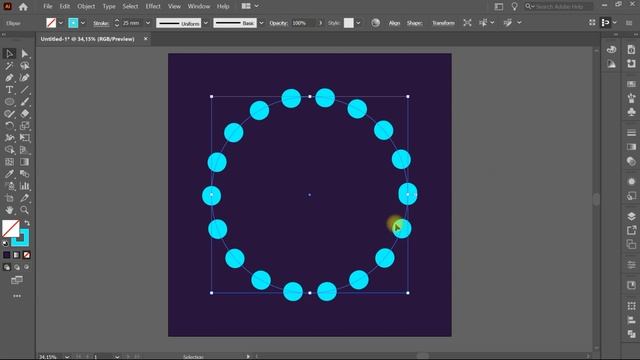Open the Edit menu
Viewport: 640px width, 360px height.
(x=64, y=6)
